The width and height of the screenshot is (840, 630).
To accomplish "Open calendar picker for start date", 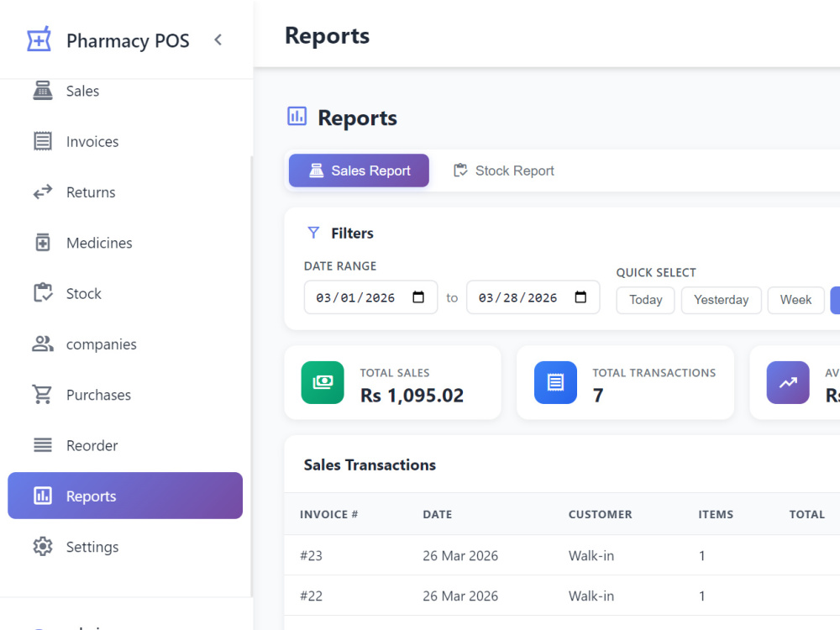I will (x=418, y=297).
